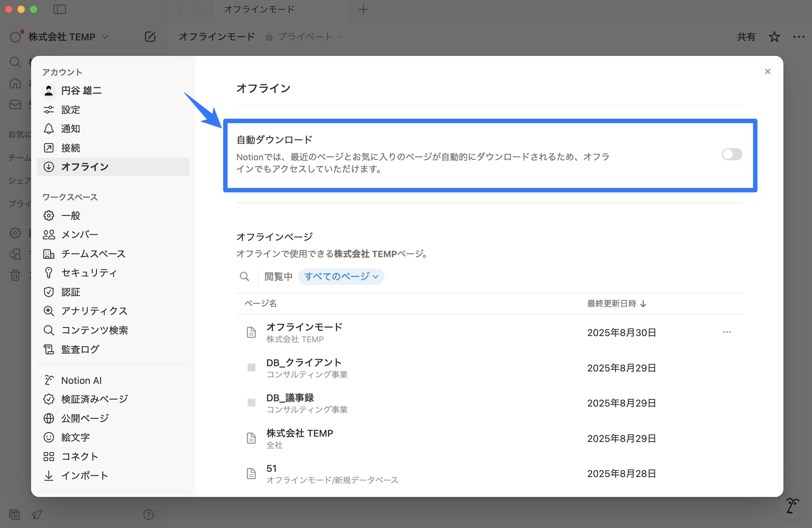
Task: Open settings gear in main left sidebar
Action: coord(15,233)
